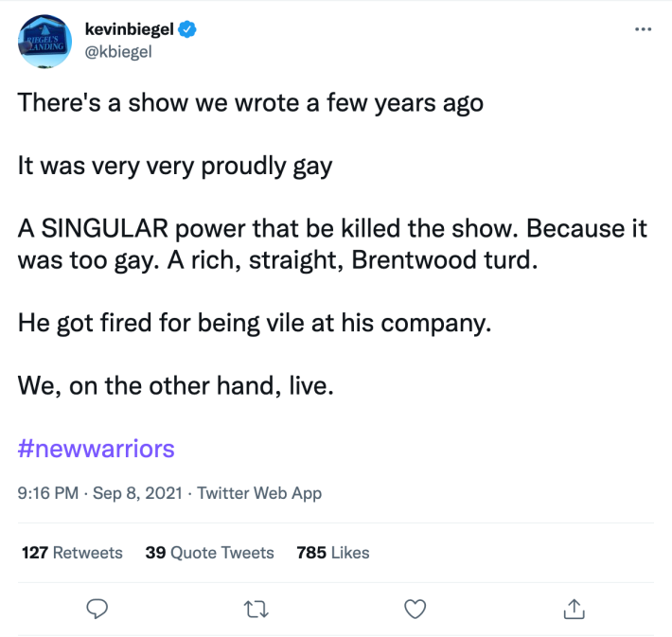Open the #newwarriors hashtag
672x637 pixels.
coord(97,448)
